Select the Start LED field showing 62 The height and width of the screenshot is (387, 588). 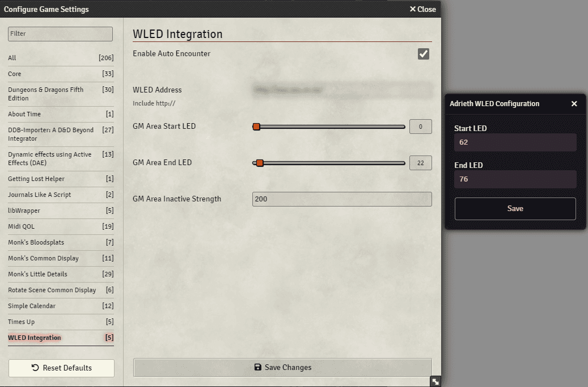pos(515,142)
